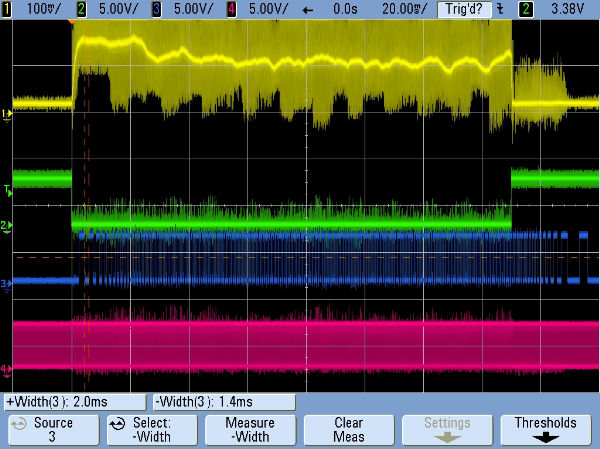Screen dimensions: 600x449
Task: Click the channel 3 ground marker at left
Action: [6, 284]
